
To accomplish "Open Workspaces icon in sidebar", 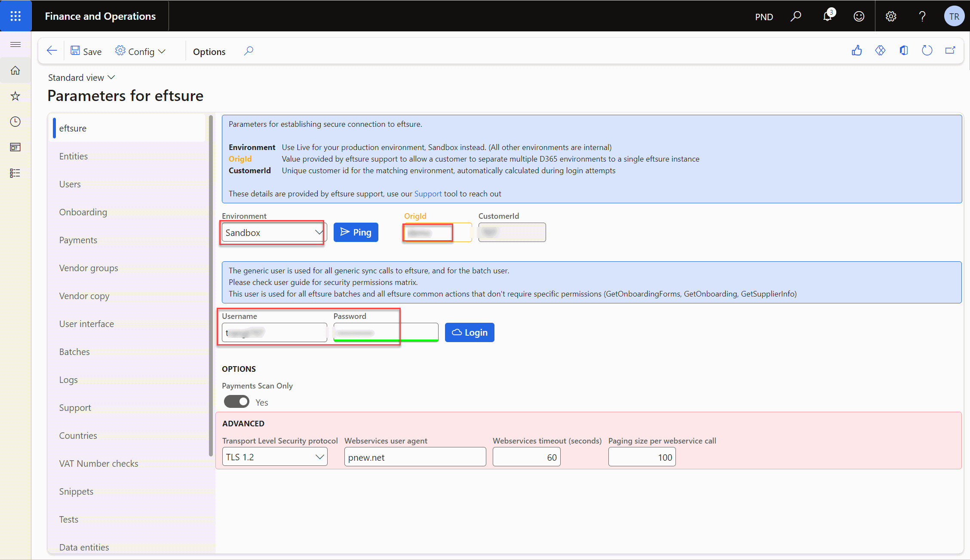I will click(15, 147).
